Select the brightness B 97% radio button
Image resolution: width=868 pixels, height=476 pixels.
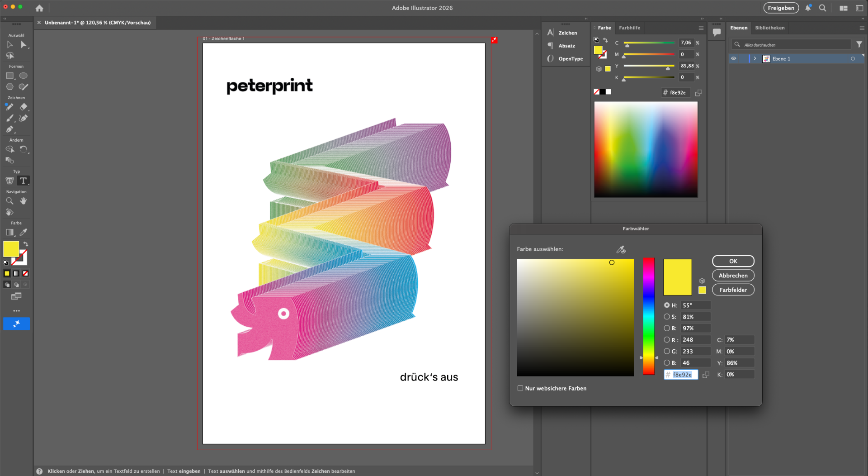coord(667,328)
